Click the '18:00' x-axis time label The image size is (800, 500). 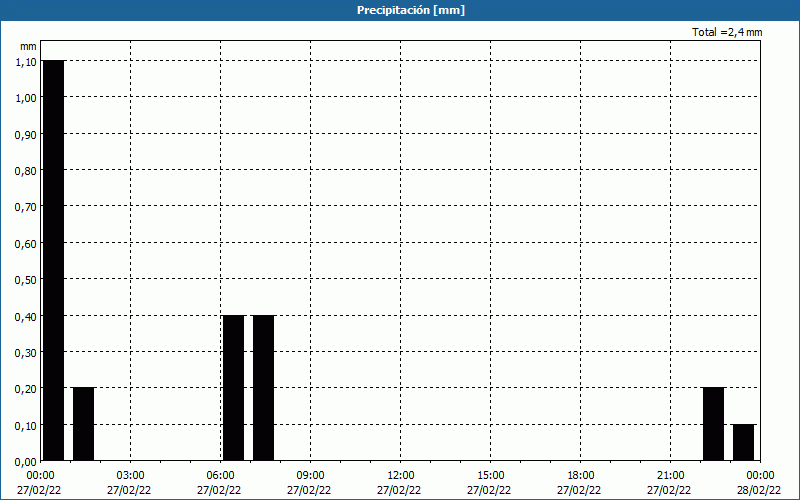581,476
